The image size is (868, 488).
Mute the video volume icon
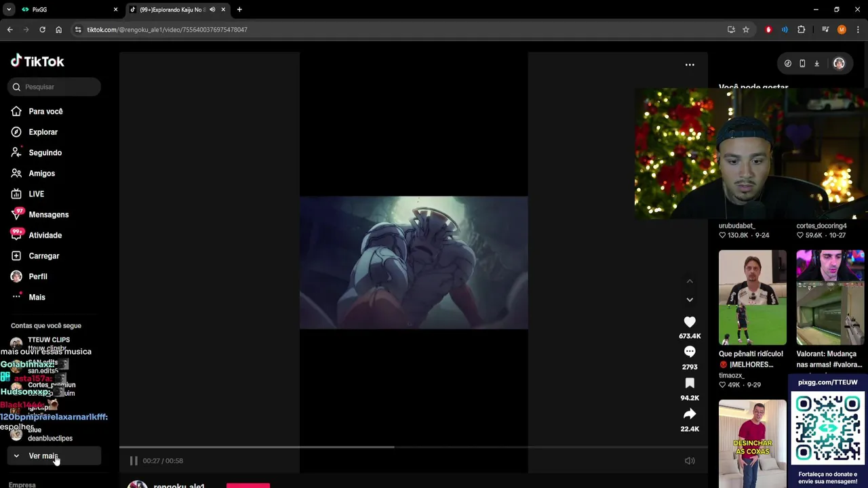point(690,461)
